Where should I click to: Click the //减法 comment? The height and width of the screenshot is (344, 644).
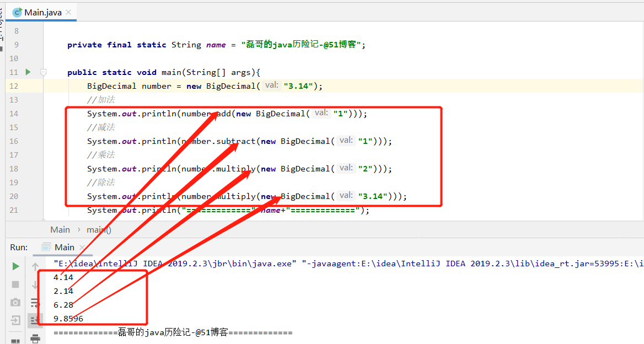pos(101,127)
